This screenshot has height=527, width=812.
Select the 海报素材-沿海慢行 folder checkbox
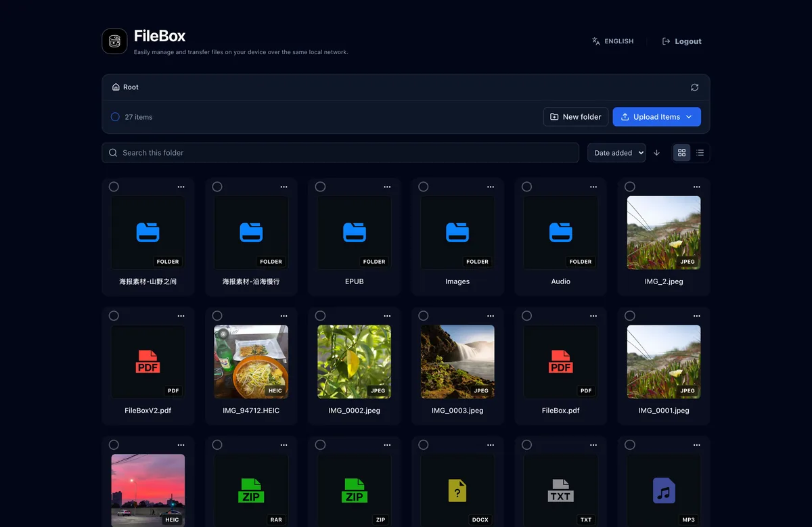[x=217, y=187]
